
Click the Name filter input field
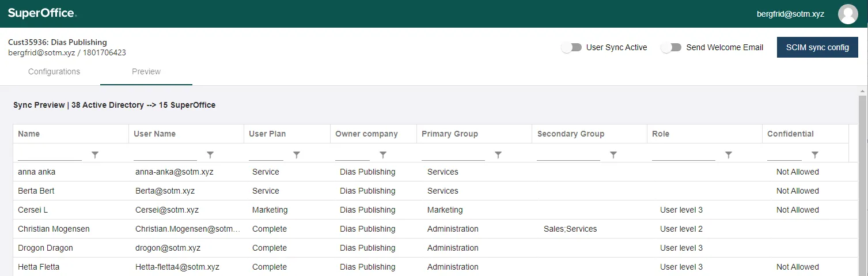(50, 154)
